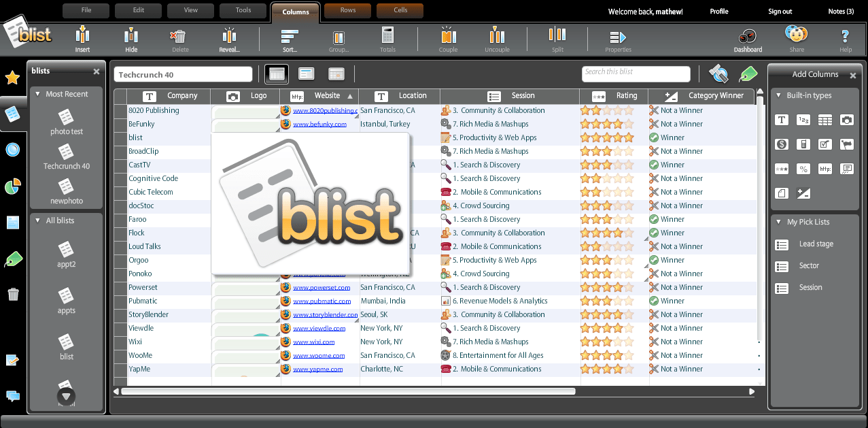Image resolution: width=868 pixels, height=428 pixels.
Task: Open the Sort tool in the toolbar
Action: [289, 39]
